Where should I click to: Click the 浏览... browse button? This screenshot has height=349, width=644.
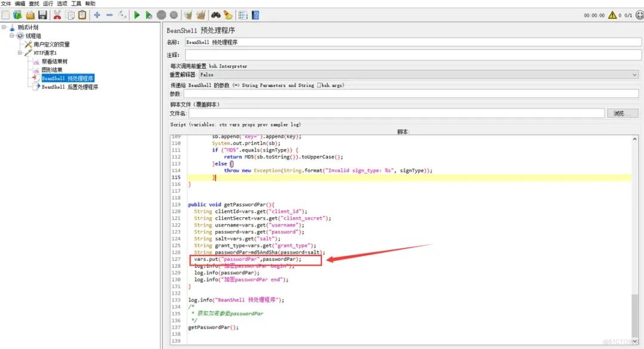(623, 113)
